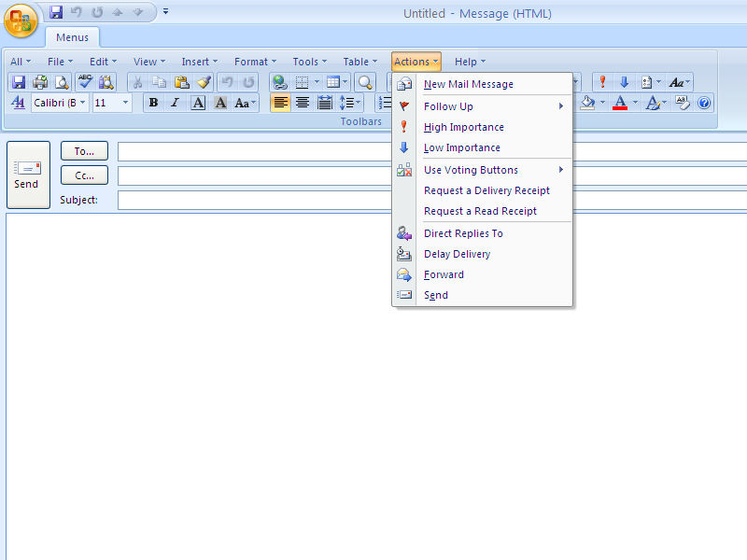Click the Insert Hyperlink globe icon
The image size is (747, 560).
coord(279,82)
